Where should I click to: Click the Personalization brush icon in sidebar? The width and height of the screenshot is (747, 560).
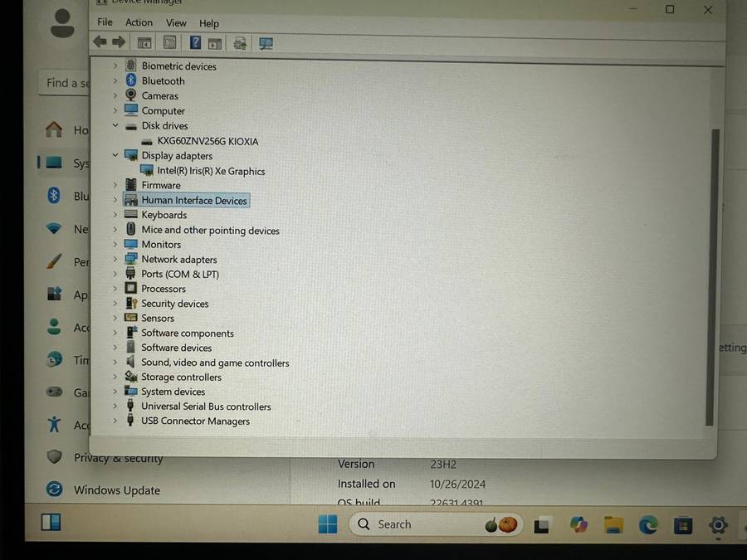(55, 262)
